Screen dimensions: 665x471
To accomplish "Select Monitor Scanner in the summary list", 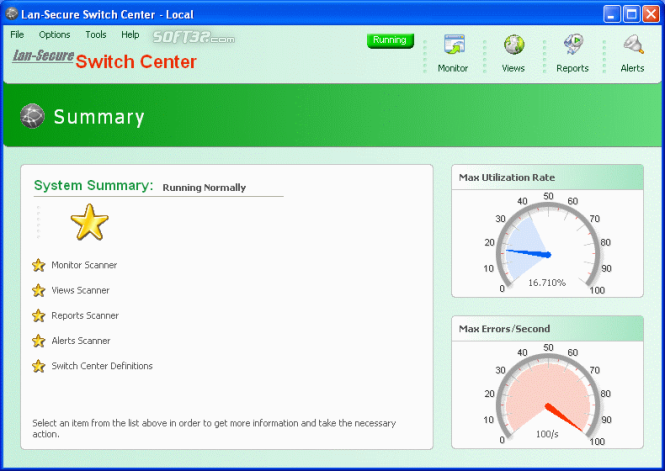I will 84,265.
